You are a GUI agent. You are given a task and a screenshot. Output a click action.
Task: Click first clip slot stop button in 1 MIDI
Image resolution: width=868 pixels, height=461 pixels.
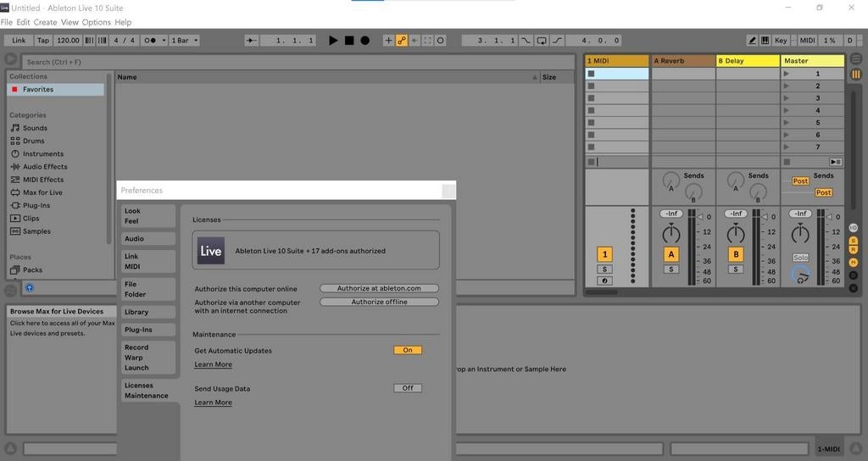(591, 74)
